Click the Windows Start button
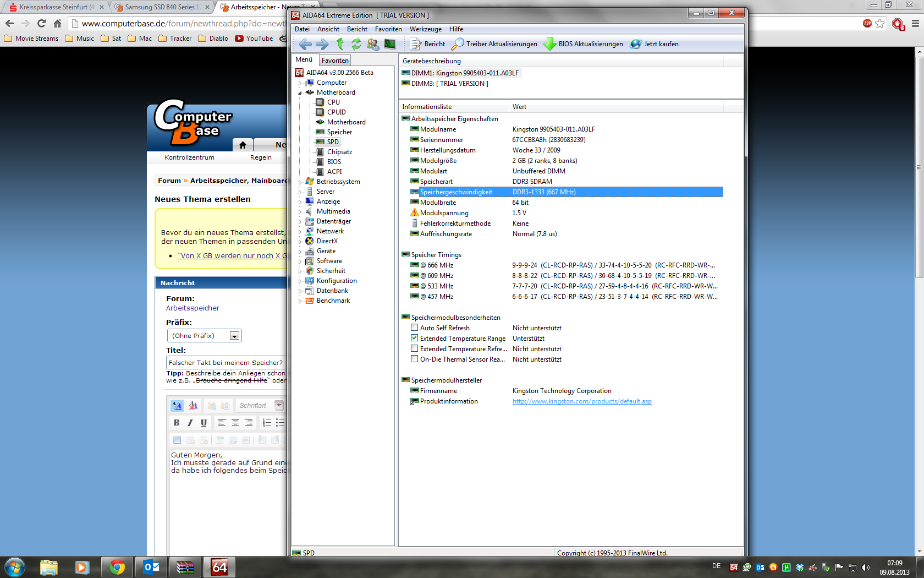This screenshot has height=578, width=924. 14,567
